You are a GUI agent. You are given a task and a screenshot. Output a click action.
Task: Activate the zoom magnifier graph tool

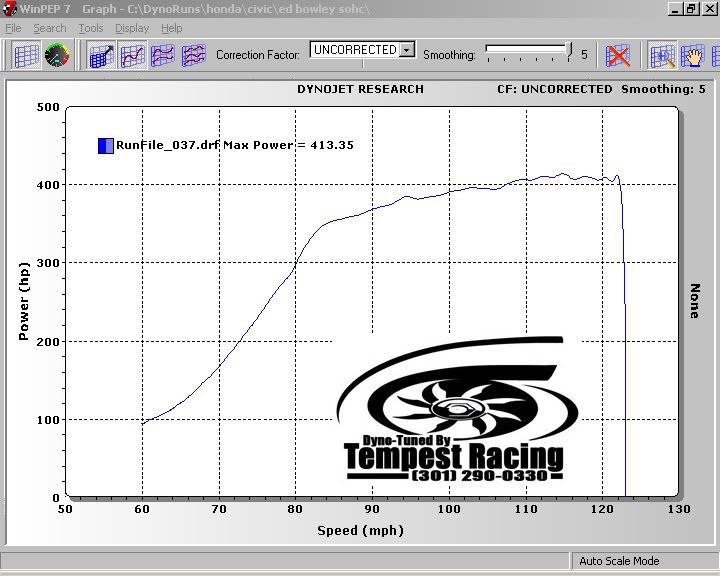(x=662, y=56)
